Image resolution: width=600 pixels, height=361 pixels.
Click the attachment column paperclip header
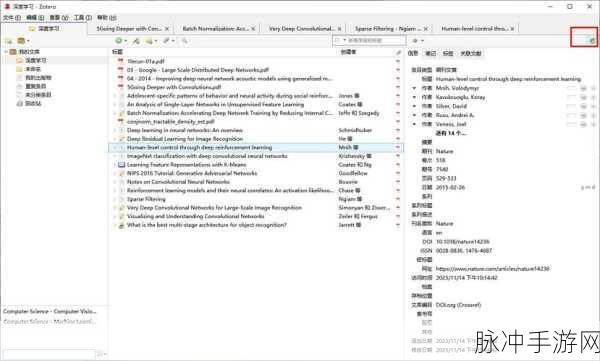[398, 52]
